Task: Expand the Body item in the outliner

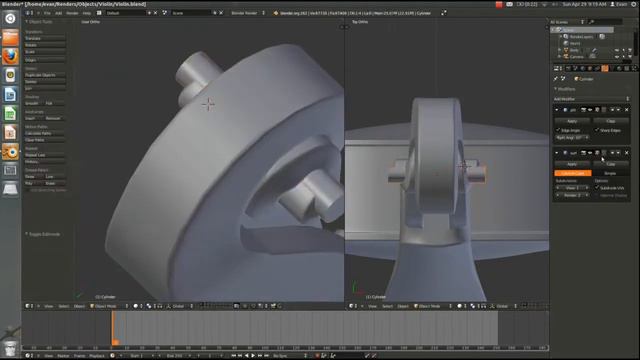Action: click(560, 50)
